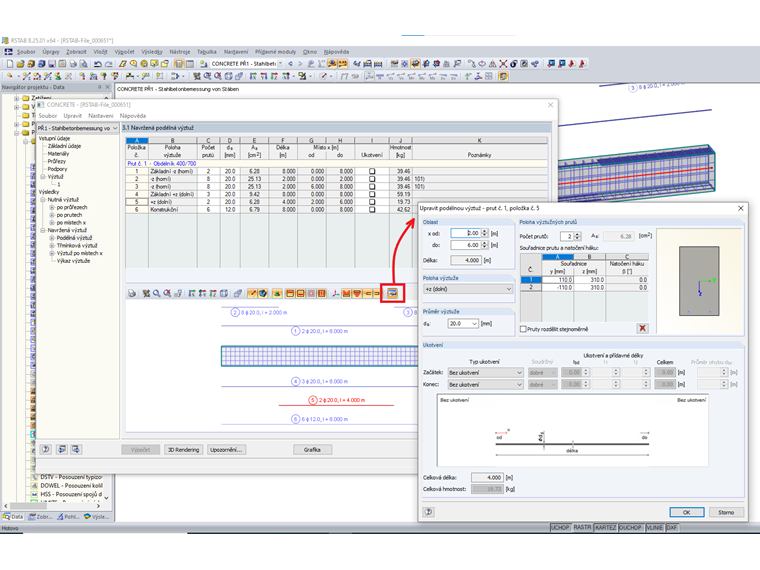This screenshot has width=760, height=570.
Task: Click the Print icon in the main toolbar
Action: click(x=73, y=64)
